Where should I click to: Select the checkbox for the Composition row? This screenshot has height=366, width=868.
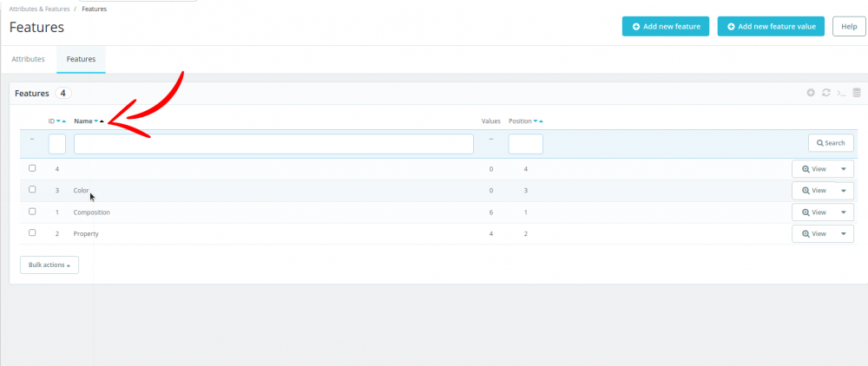(32, 212)
